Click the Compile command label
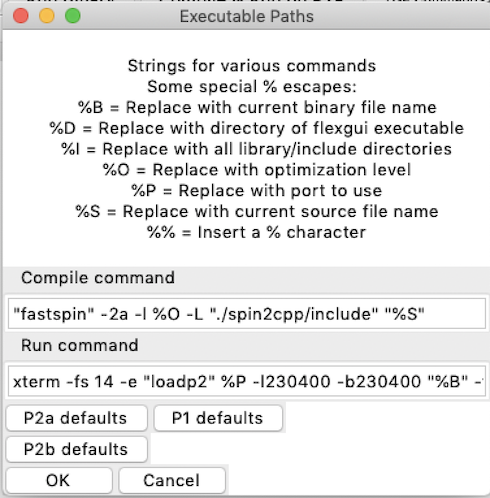 click(98, 278)
